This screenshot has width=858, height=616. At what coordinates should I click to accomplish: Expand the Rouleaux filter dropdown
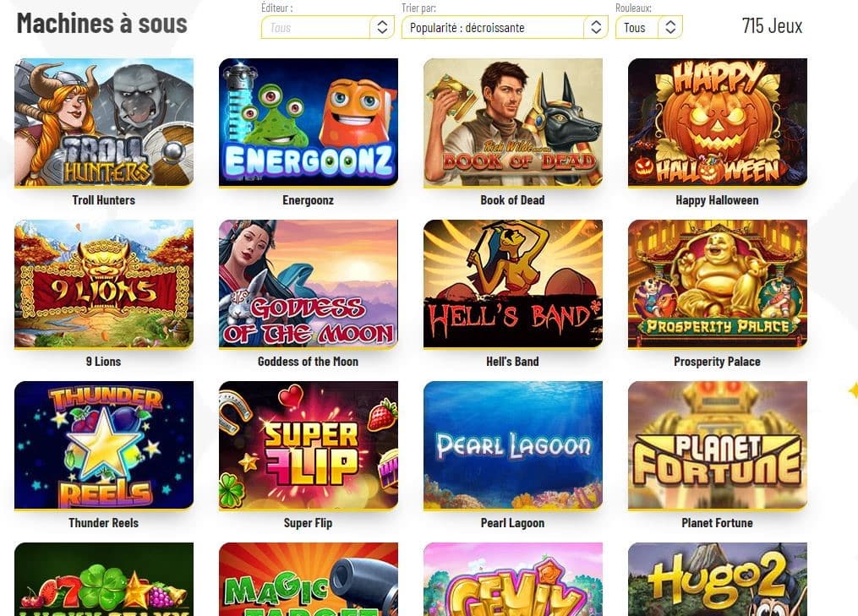pos(649,27)
